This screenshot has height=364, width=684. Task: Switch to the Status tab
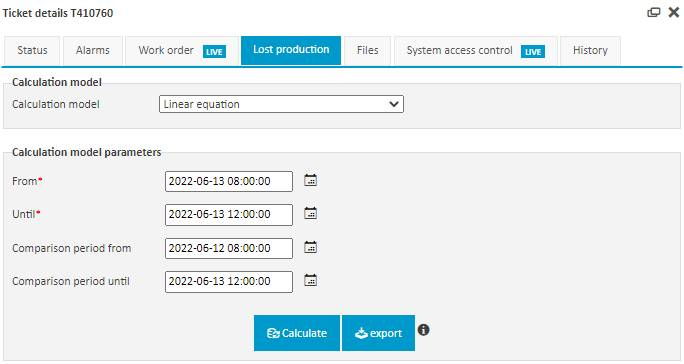32,51
